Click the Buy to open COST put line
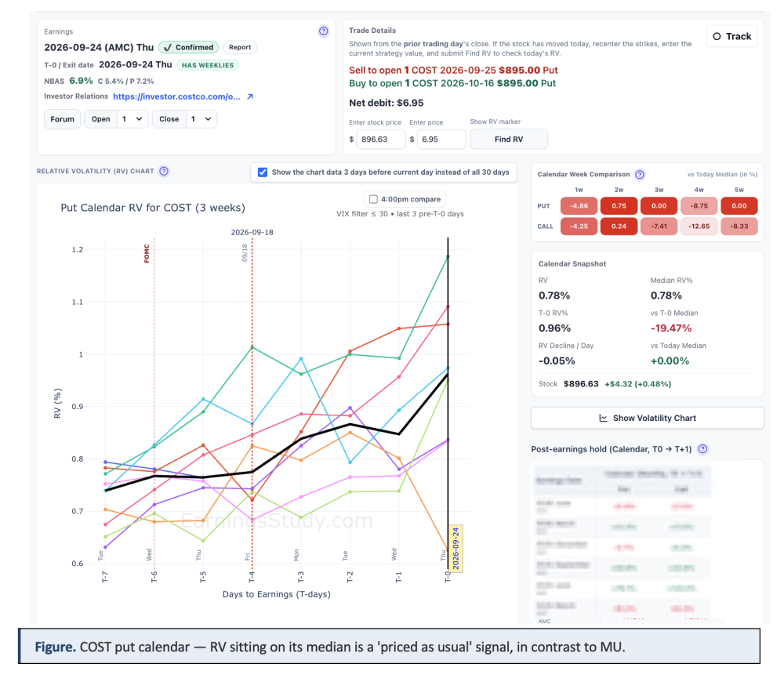 (452, 84)
